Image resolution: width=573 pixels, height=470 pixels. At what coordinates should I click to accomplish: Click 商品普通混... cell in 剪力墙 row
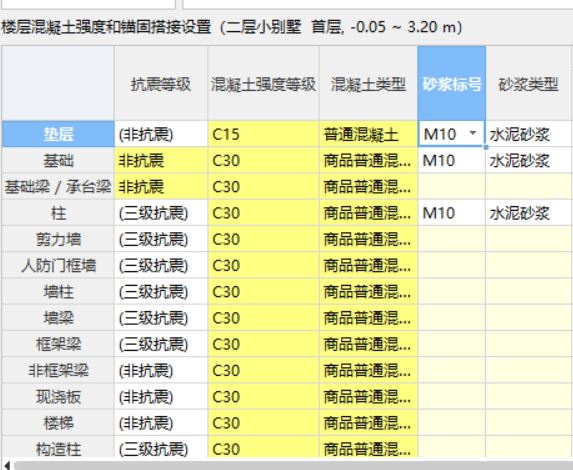pos(368,239)
